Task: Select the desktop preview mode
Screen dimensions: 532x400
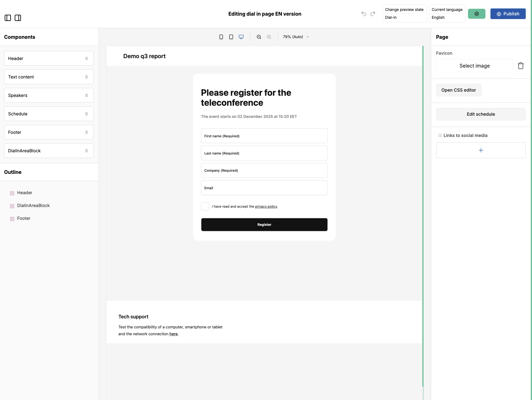Action: point(241,37)
